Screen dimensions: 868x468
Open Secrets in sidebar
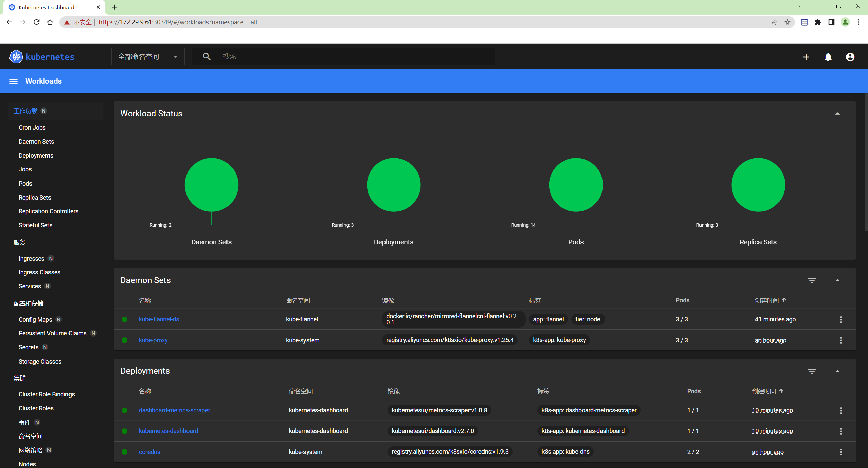pos(28,347)
